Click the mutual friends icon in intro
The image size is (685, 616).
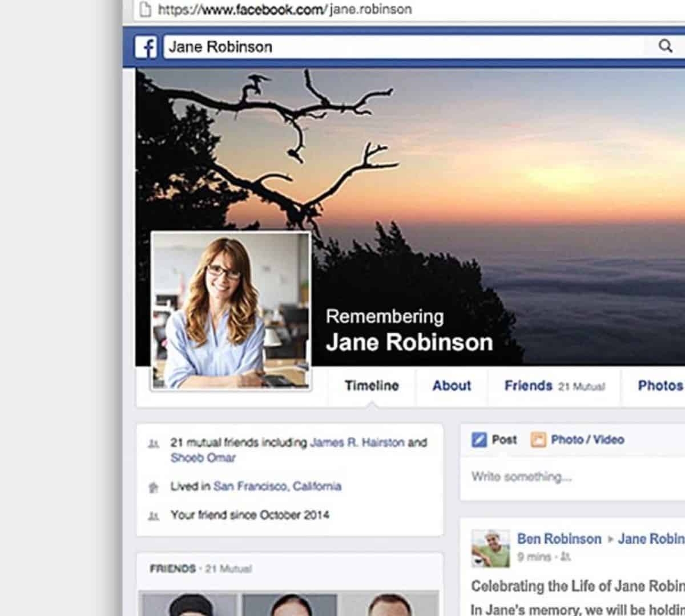click(153, 443)
